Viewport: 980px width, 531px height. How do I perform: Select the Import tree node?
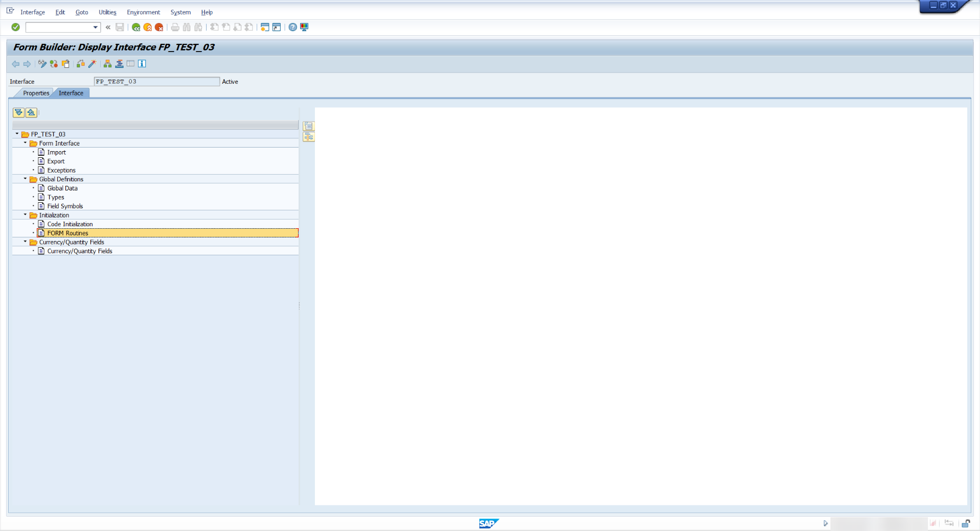[57, 152]
